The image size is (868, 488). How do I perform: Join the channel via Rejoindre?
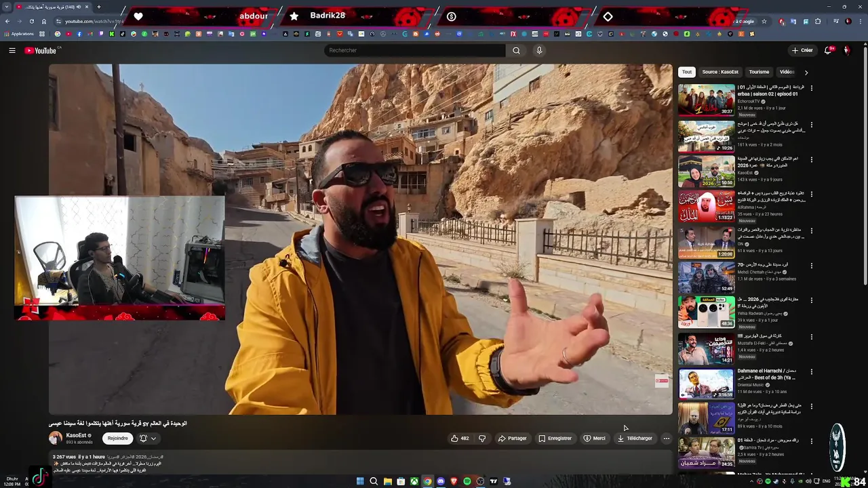[x=117, y=439]
